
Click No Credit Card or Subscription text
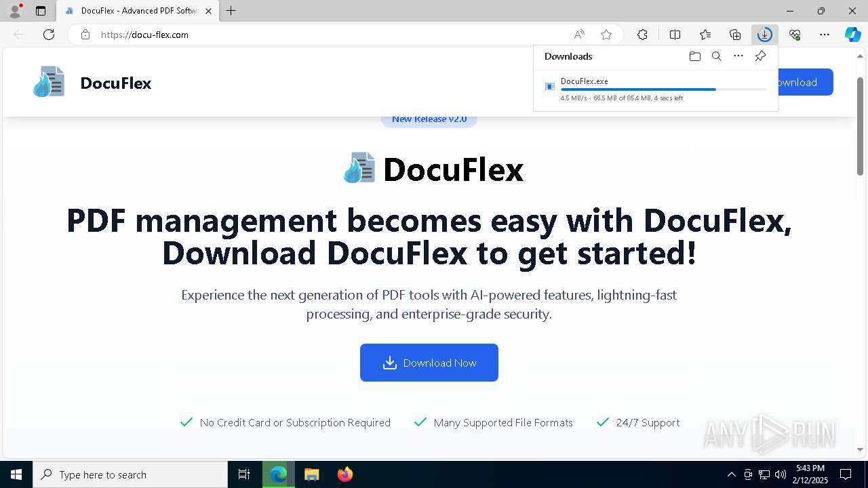click(x=295, y=422)
